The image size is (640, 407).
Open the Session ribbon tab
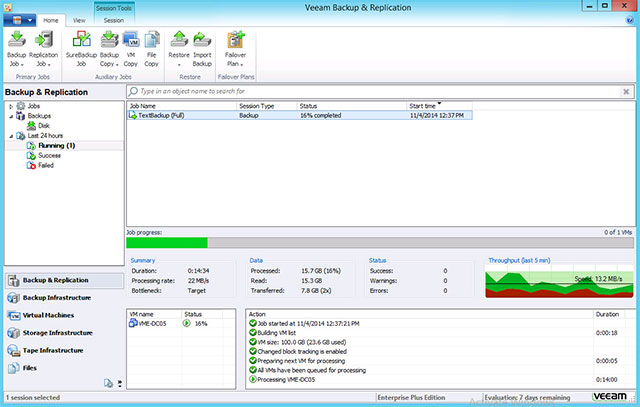tap(114, 20)
